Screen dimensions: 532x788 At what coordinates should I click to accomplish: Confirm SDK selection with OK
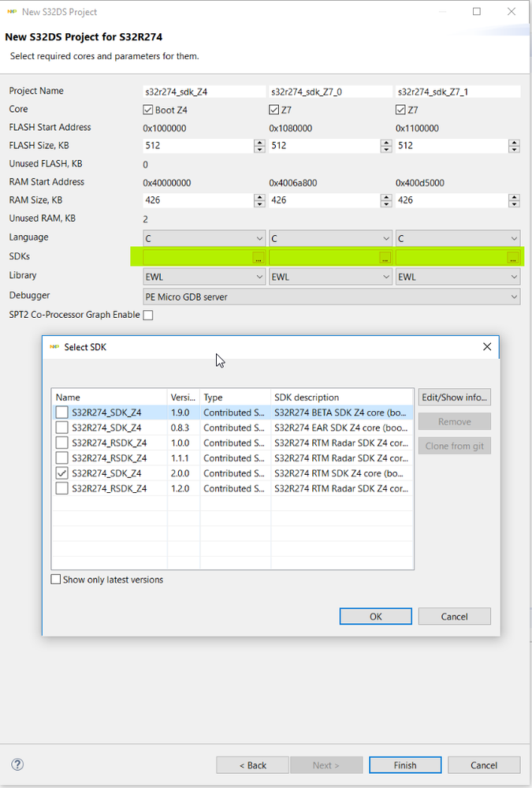click(x=375, y=616)
